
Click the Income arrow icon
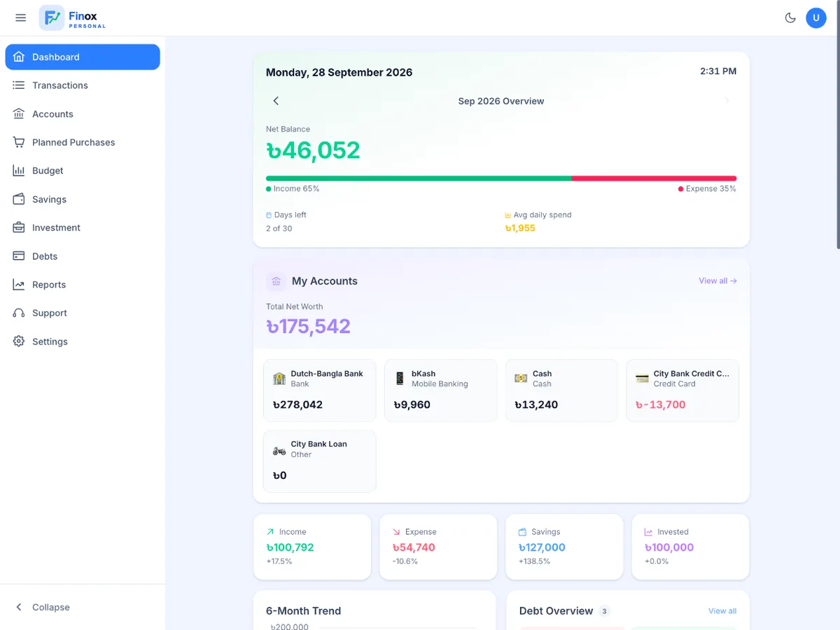pos(270,532)
